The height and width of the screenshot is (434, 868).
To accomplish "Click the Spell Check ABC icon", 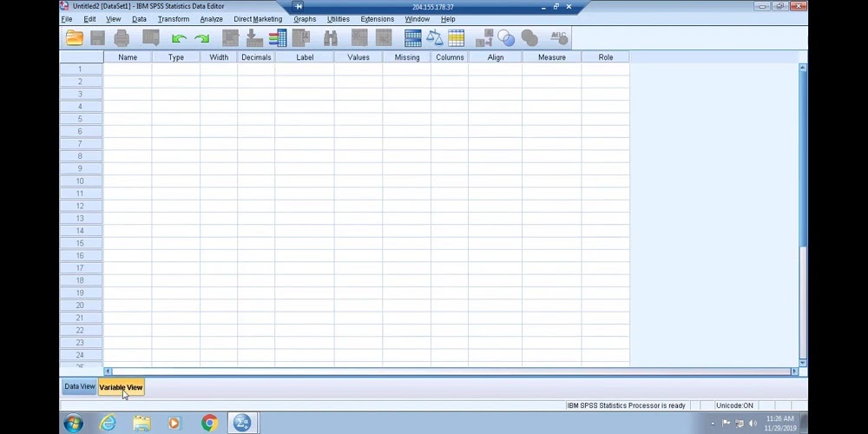I will pyautogui.click(x=558, y=38).
